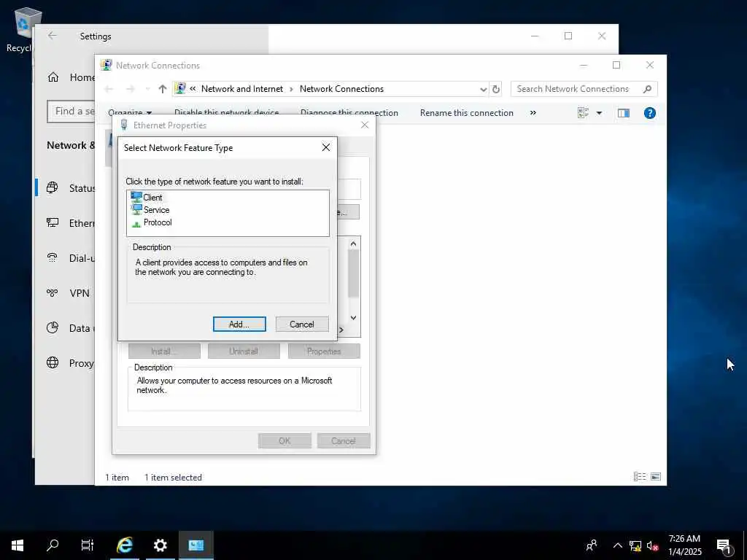Close the Select Network Feature Type dialog
The image size is (747, 560).
(326, 147)
